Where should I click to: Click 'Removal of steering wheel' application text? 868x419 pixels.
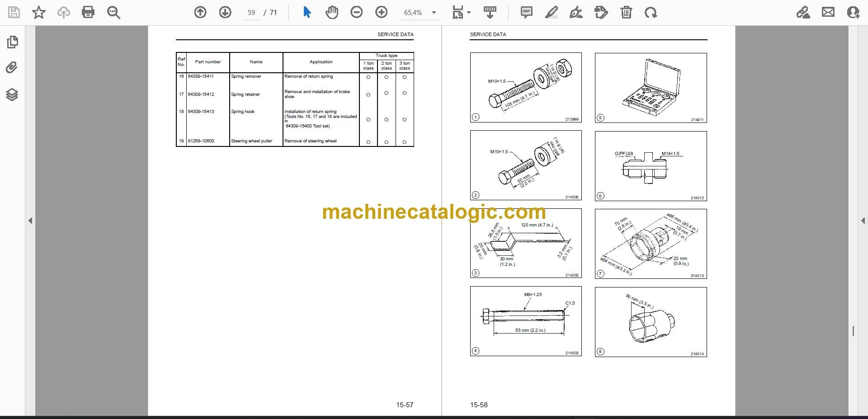311,141
